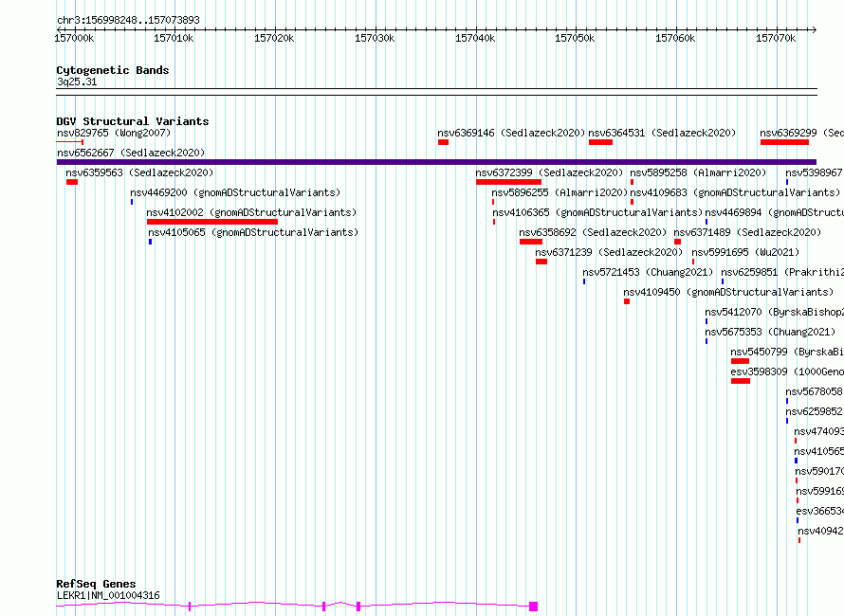The height and width of the screenshot is (616, 844).
Task: Click the red bar under nsv6371239
Action: (x=541, y=262)
